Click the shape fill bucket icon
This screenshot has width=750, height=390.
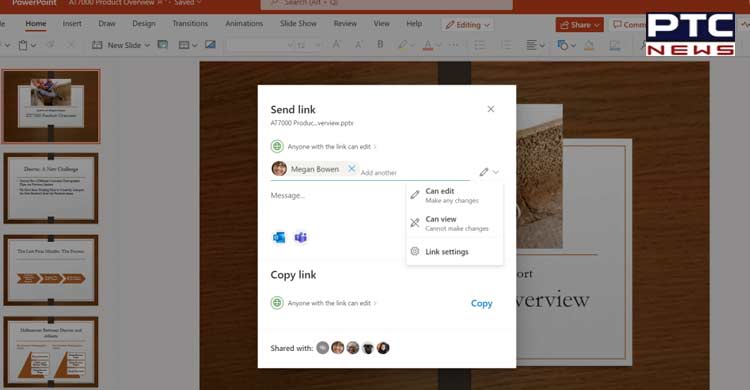(x=589, y=45)
